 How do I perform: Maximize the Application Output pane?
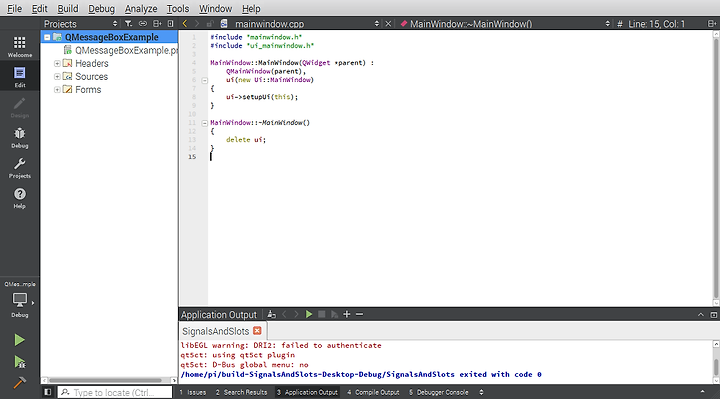[714, 315]
